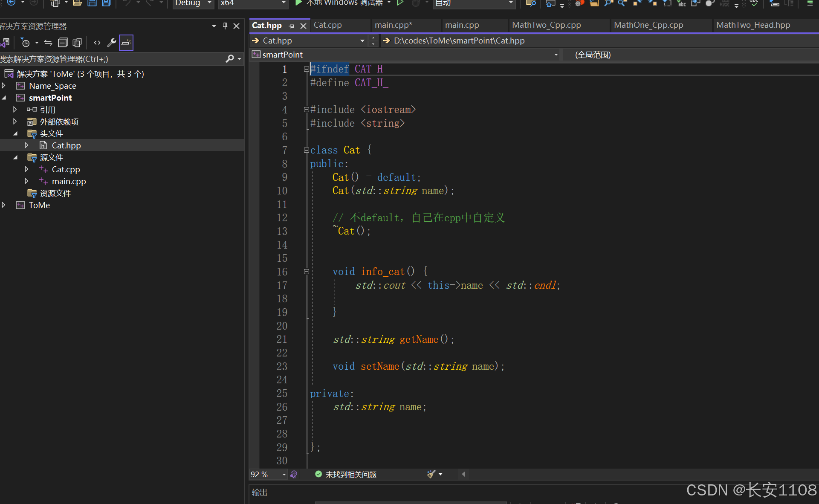Click View Code angle-brackets icon

pos(97,43)
